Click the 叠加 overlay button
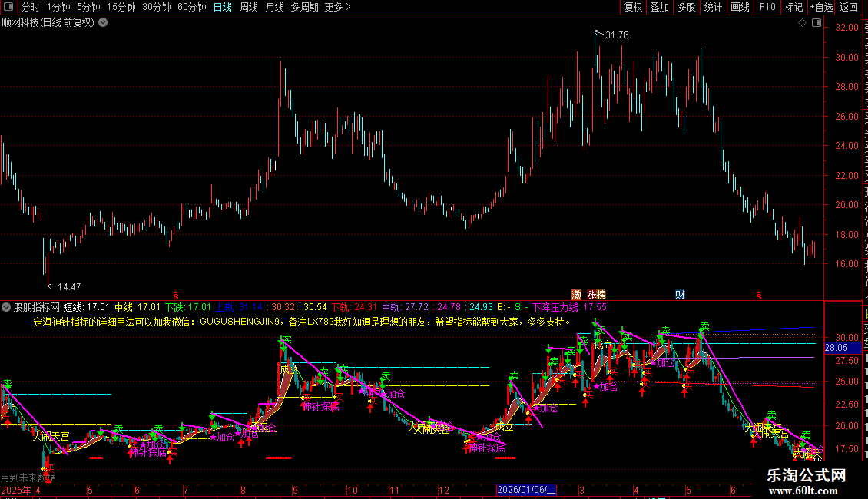The image size is (868, 499). [x=660, y=7]
